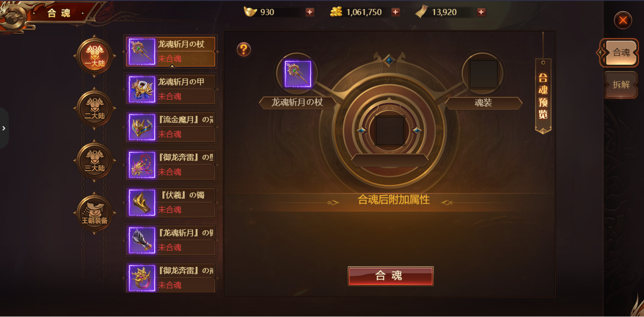The image size is (644, 317).
Task: Click the plus icon beside 13,920 tickets
Action: click(x=481, y=12)
